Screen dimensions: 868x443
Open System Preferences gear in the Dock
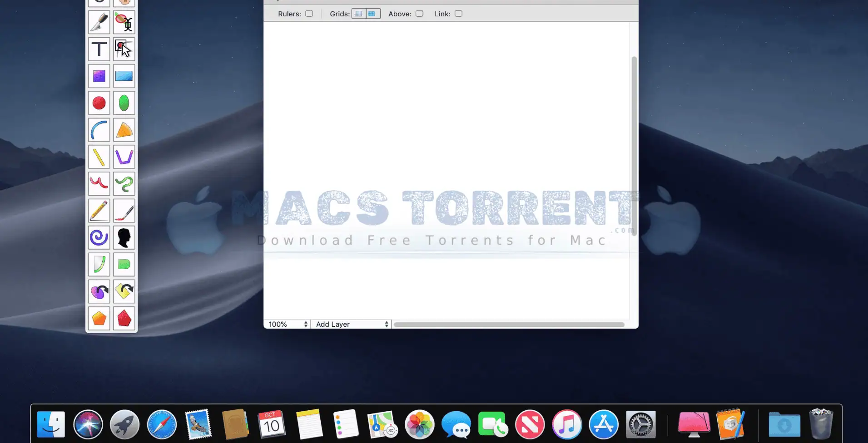pyautogui.click(x=641, y=425)
